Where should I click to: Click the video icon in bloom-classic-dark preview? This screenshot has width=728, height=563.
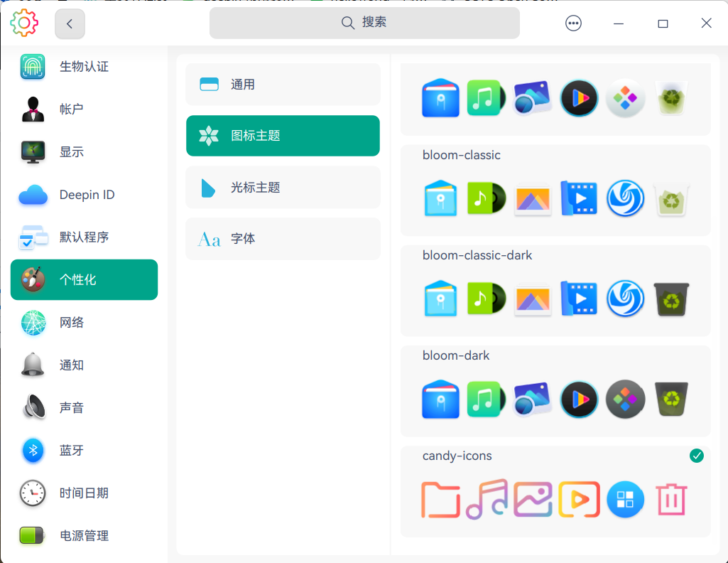tap(579, 299)
